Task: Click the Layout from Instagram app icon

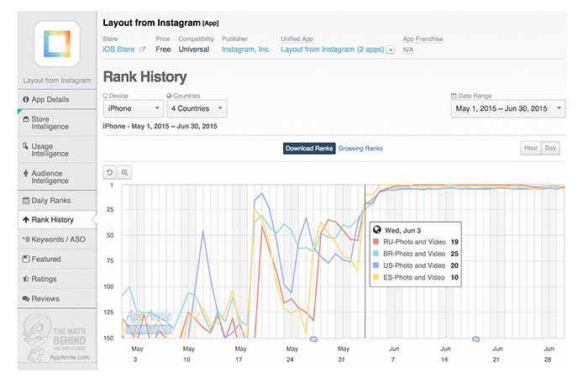Action: point(57,44)
